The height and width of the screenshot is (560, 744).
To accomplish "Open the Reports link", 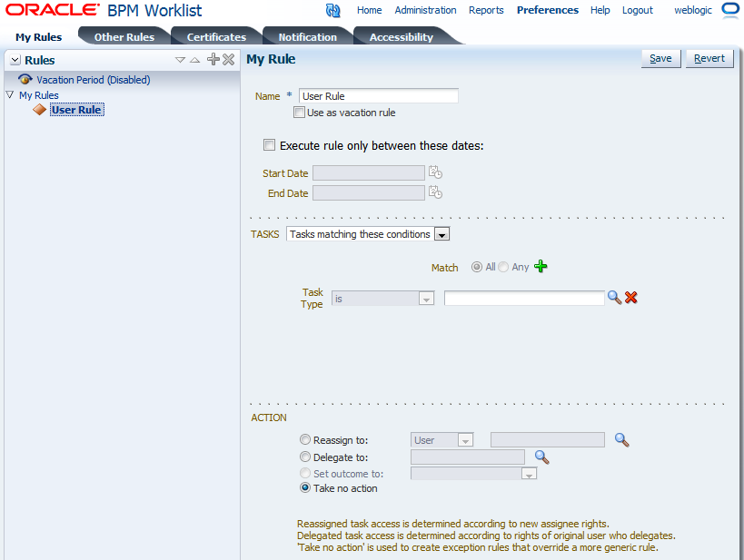I will 486,10.
